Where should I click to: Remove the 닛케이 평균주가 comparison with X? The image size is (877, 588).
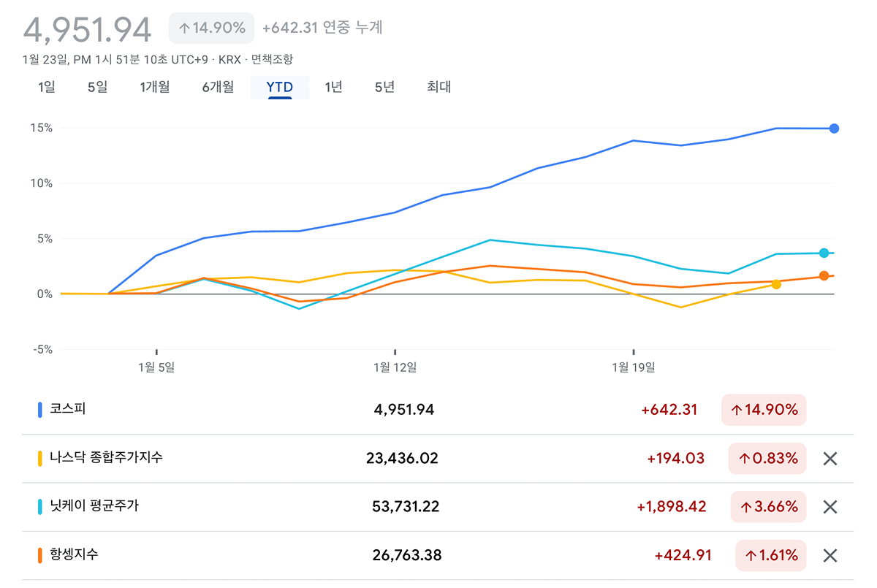[x=829, y=507]
